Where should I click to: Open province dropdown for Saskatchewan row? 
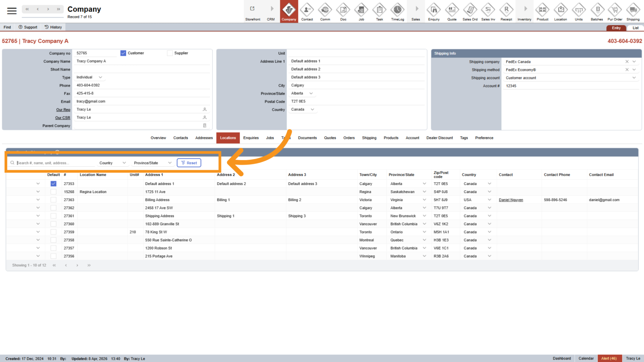click(x=424, y=192)
